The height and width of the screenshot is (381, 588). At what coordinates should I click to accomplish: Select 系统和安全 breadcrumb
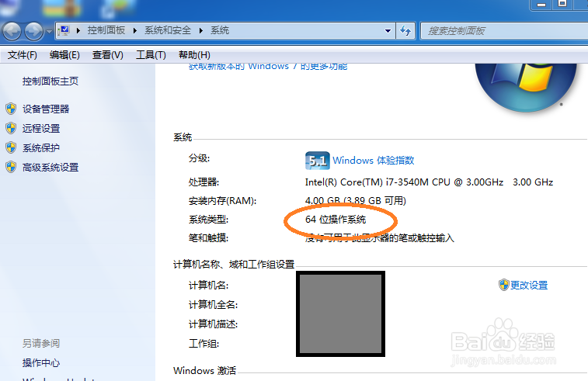click(168, 30)
